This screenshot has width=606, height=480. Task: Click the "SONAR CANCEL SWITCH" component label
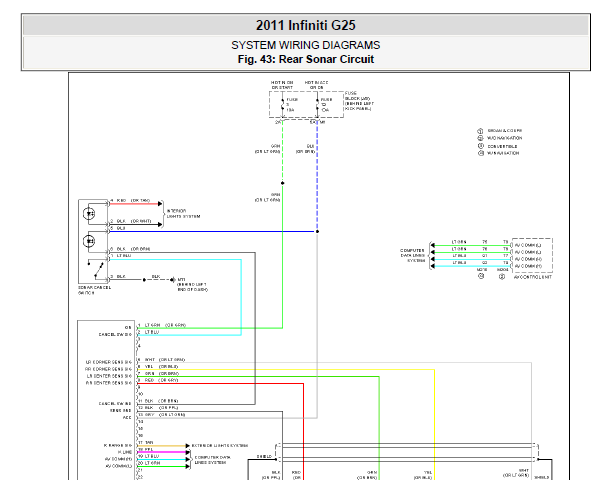(94, 290)
